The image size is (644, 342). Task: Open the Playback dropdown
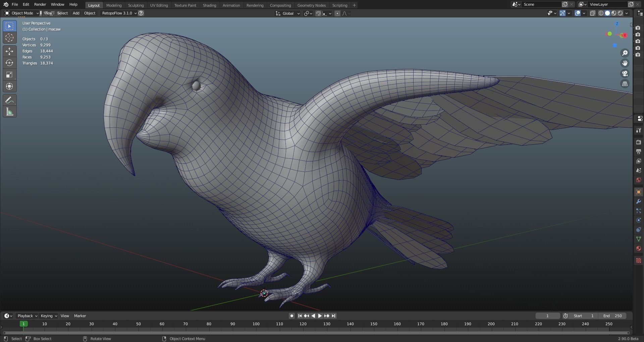(x=27, y=316)
